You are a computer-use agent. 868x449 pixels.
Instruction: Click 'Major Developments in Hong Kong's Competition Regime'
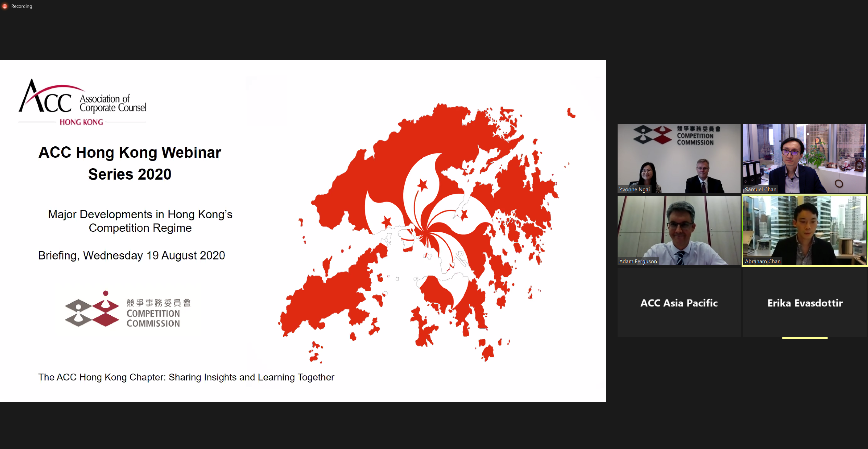[140, 221]
